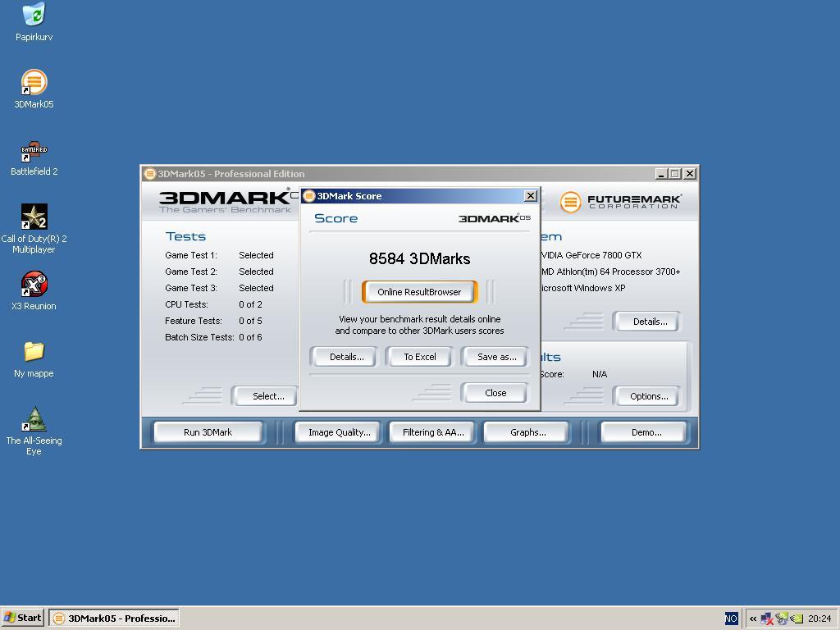This screenshot has height=630, width=840.
Task: Click the Windows XP system text
Action: tap(583, 288)
